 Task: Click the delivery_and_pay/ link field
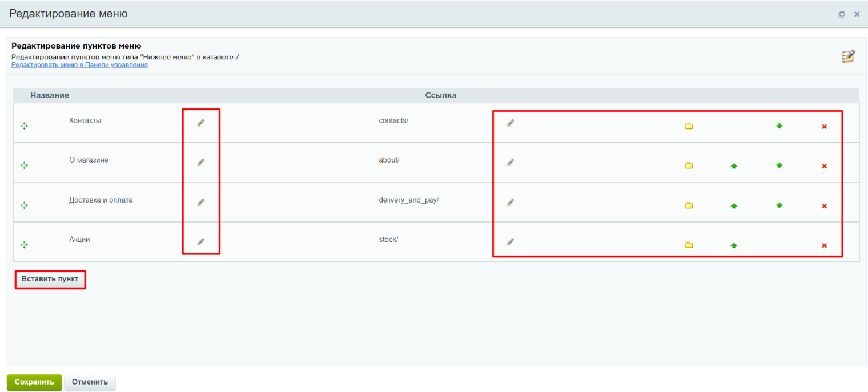[408, 200]
